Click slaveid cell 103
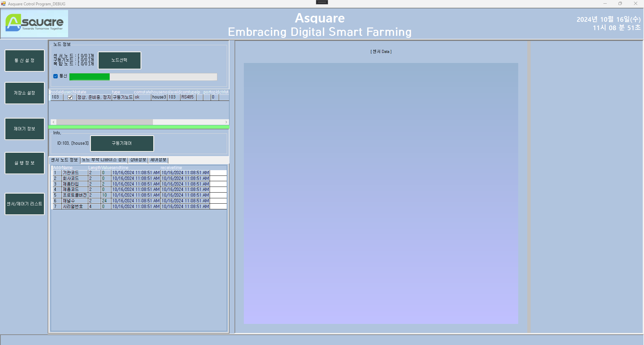The height and width of the screenshot is (345, 644). [174, 97]
